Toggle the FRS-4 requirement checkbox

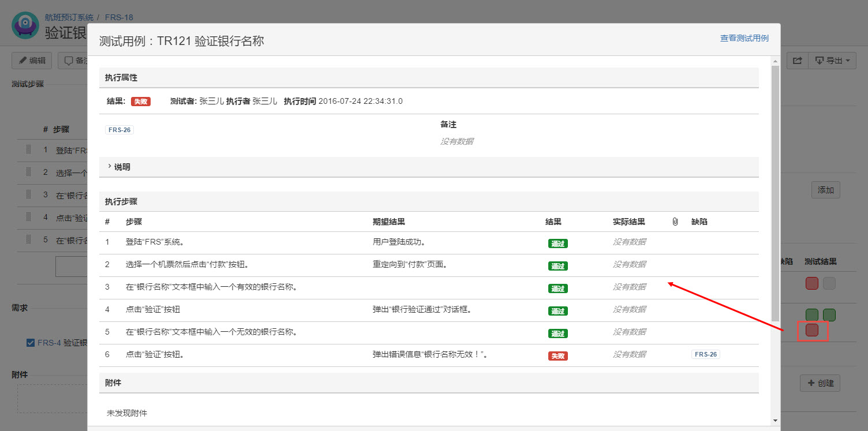tap(31, 343)
